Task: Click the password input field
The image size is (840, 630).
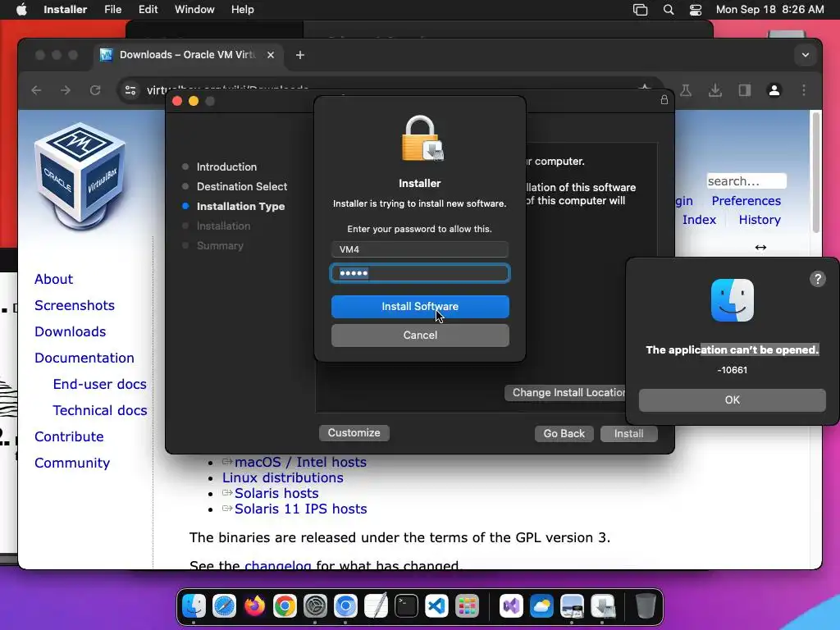Action: (420, 273)
